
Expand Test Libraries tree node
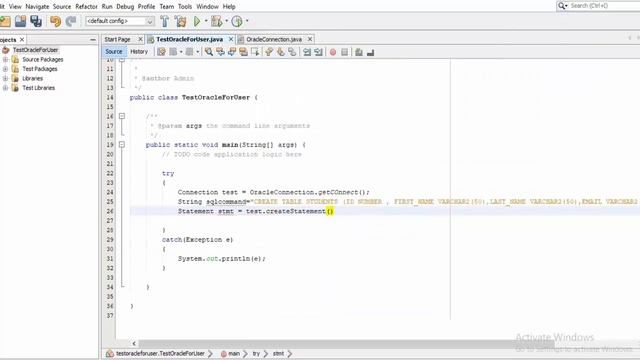5,88
